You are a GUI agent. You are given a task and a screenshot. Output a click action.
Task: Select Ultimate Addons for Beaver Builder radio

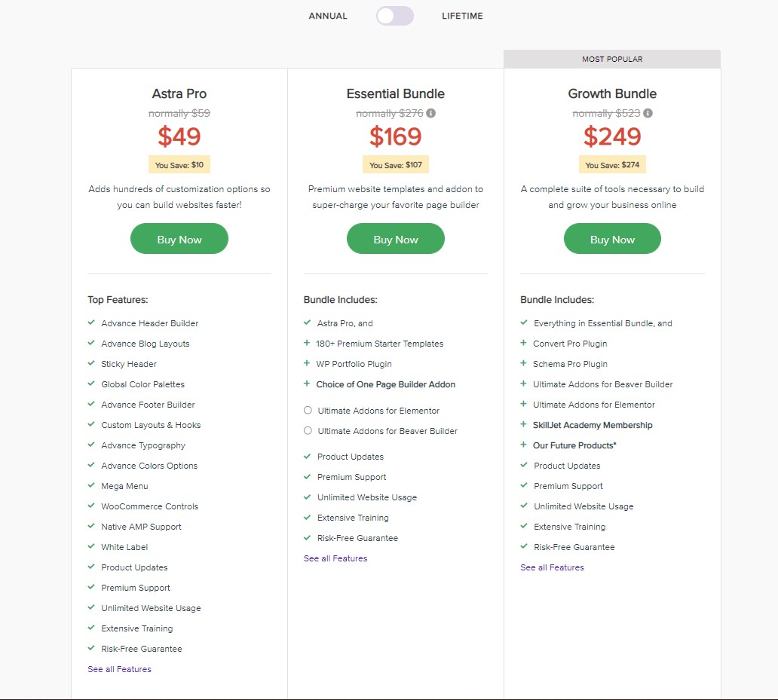[308, 431]
